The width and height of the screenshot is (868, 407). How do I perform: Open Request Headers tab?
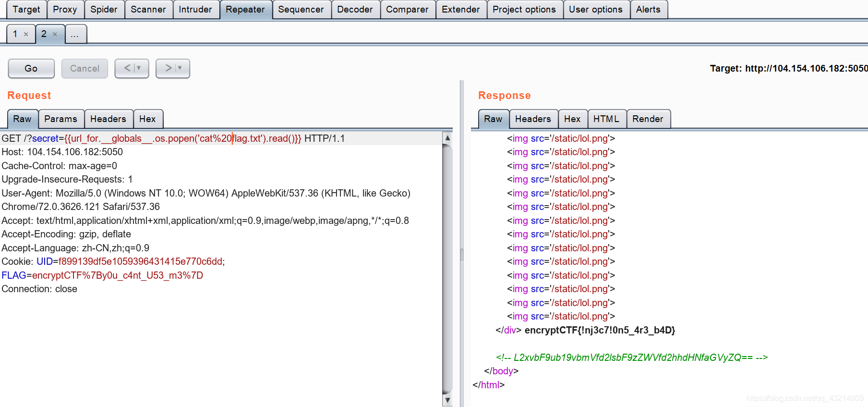pos(108,119)
